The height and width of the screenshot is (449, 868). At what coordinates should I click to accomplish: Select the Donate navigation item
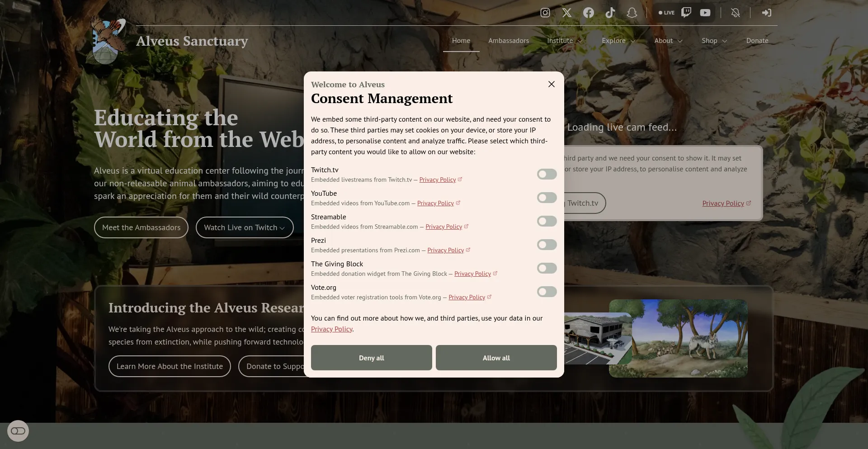click(x=757, y=41)
